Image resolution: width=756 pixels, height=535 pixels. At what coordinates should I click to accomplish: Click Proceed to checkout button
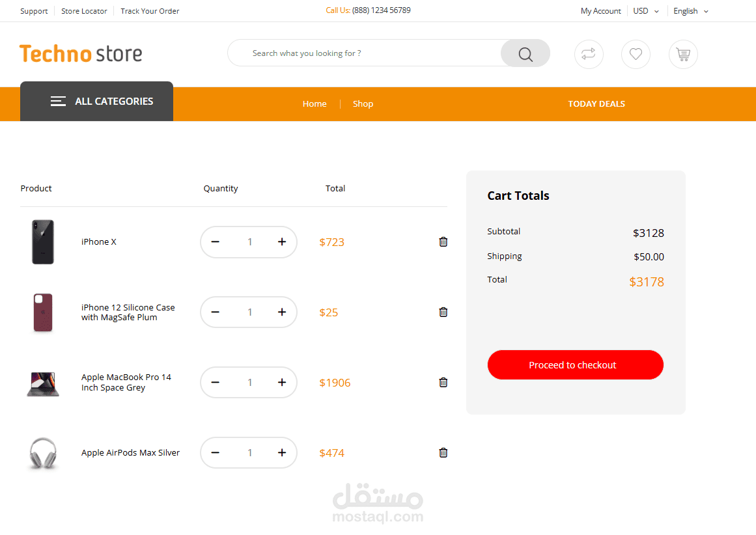575,365
